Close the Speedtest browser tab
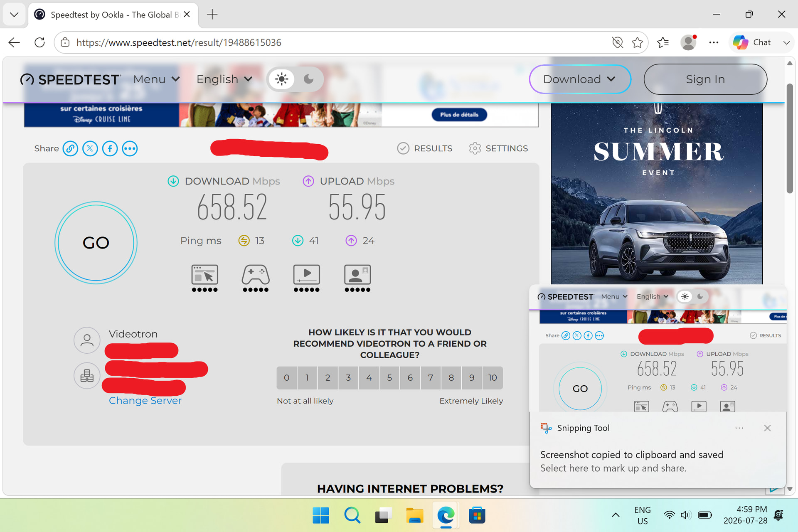 pos(187,15)
